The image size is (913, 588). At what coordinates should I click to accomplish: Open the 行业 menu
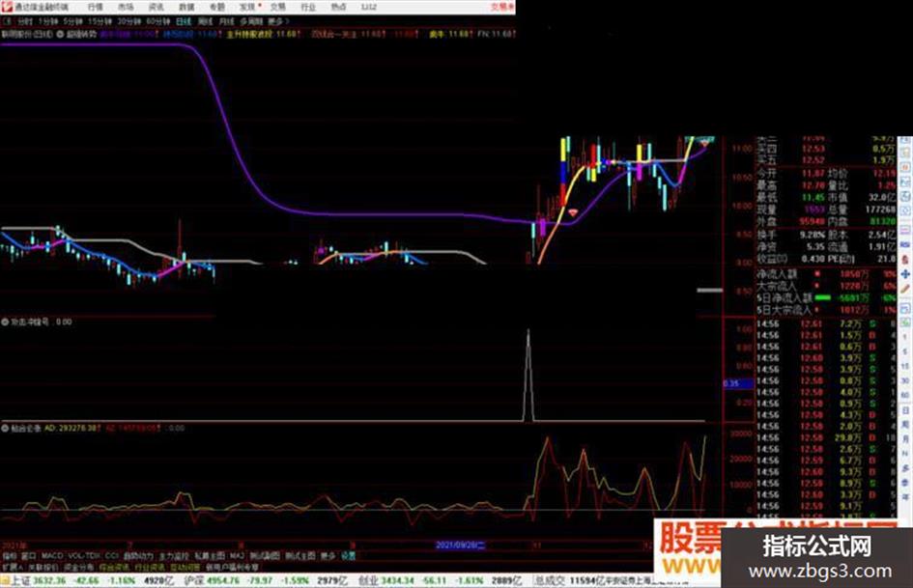tap(308, 7)
